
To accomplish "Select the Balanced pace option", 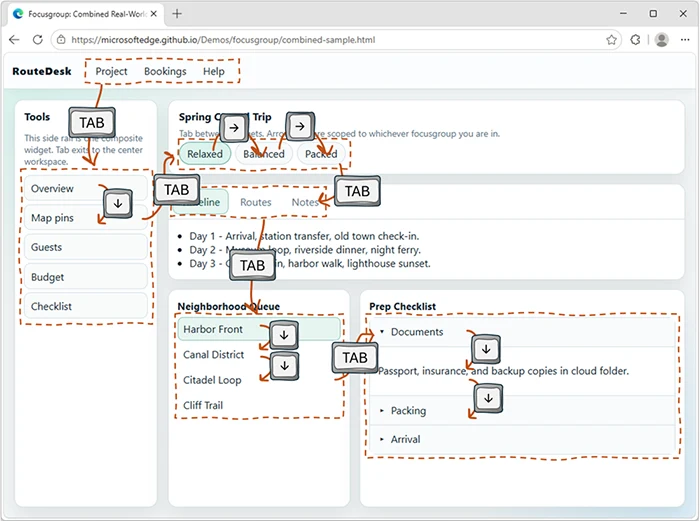I will click(x=263, y=154).
